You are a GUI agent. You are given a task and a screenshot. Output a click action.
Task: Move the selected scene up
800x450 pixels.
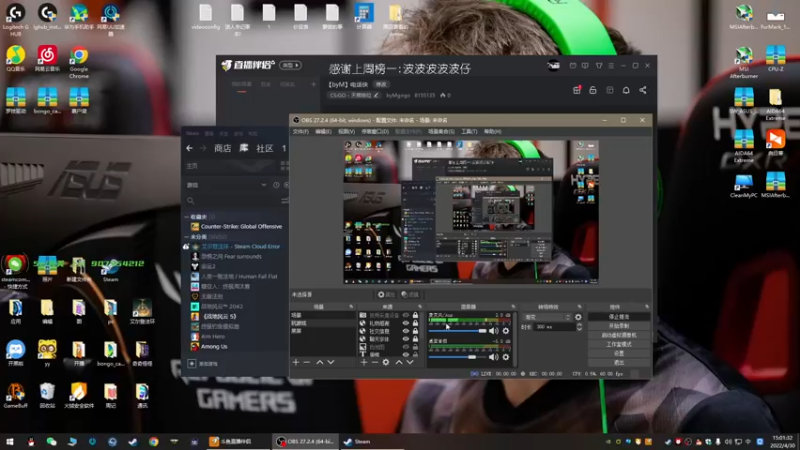pyautogui.click(x=320, y=362)
